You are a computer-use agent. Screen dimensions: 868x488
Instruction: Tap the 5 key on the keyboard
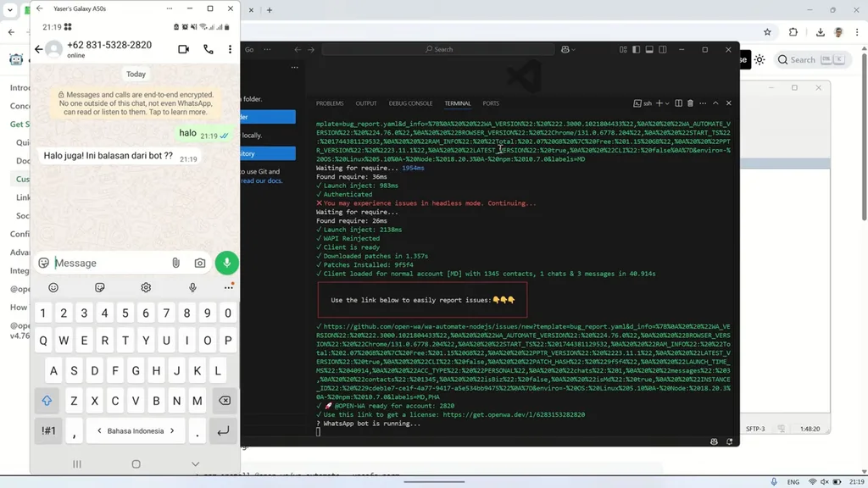coord(125,313)
